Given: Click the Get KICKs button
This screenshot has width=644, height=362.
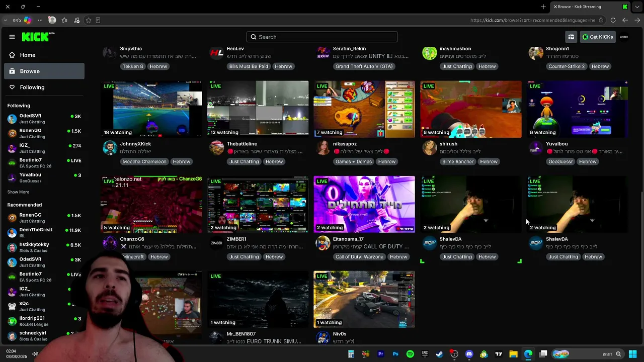Looking at the screenshot, I should coord(598,37).
